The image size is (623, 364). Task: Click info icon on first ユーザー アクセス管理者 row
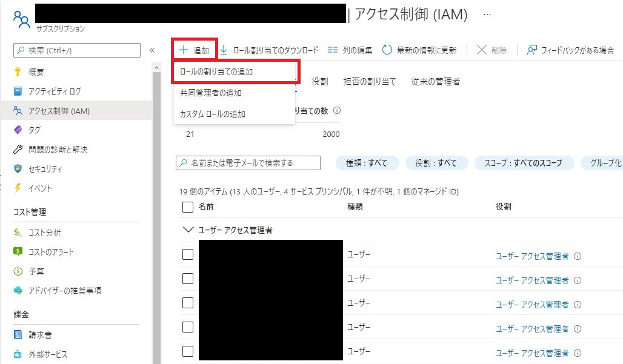coord(578,256)
